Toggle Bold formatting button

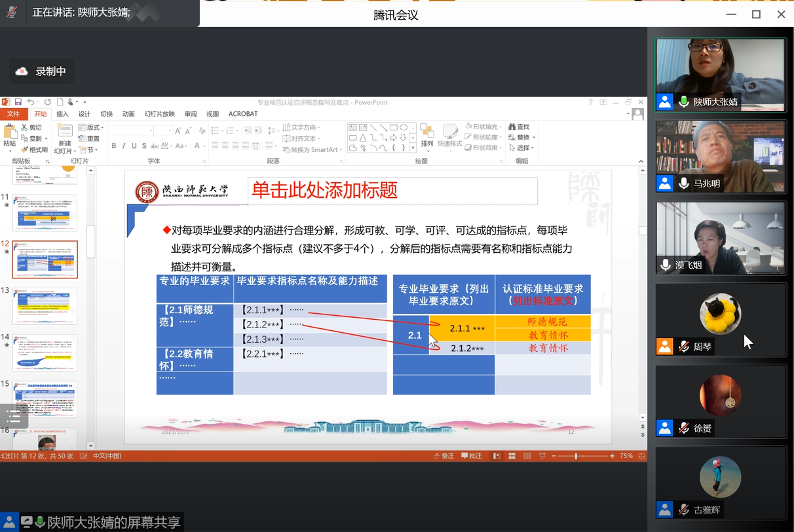click(x=113, y=146)
